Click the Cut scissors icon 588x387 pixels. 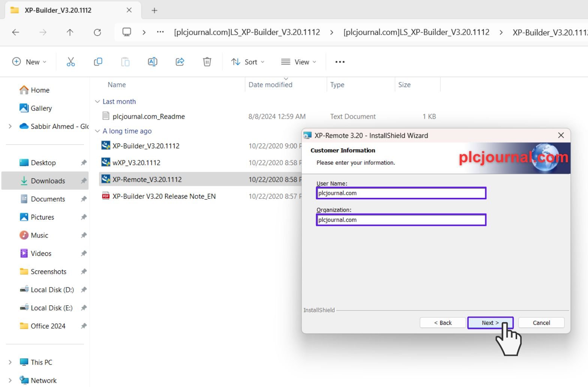coord(70,62)
